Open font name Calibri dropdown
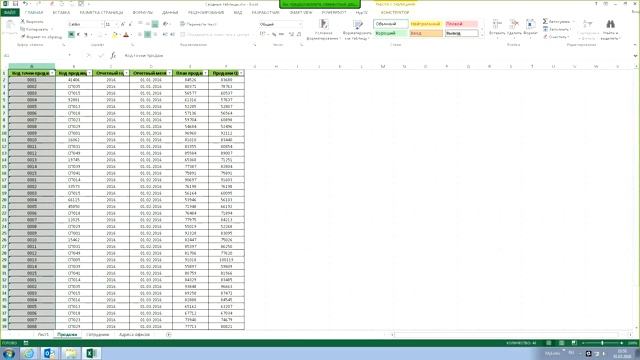The image size is (640, 360). pyautogui.click(x=102, y=24)
